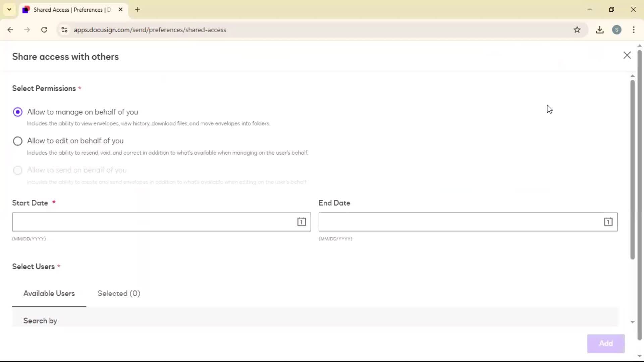Open the End Date calendar picker icon
Image resolution: width=644 pixels, height=362 pixels.
(x=608, y=222)
